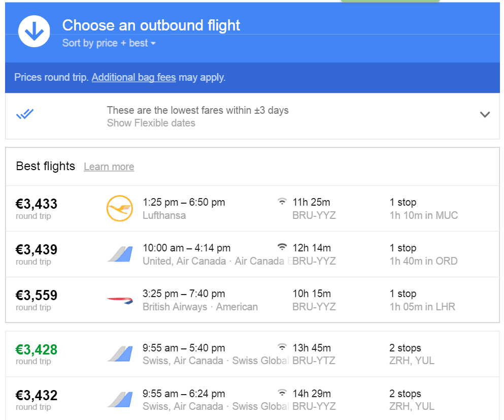Open the Sort by price + best dropdown
This screenshot has width=504, height=420.
click(x=109, y=43)
